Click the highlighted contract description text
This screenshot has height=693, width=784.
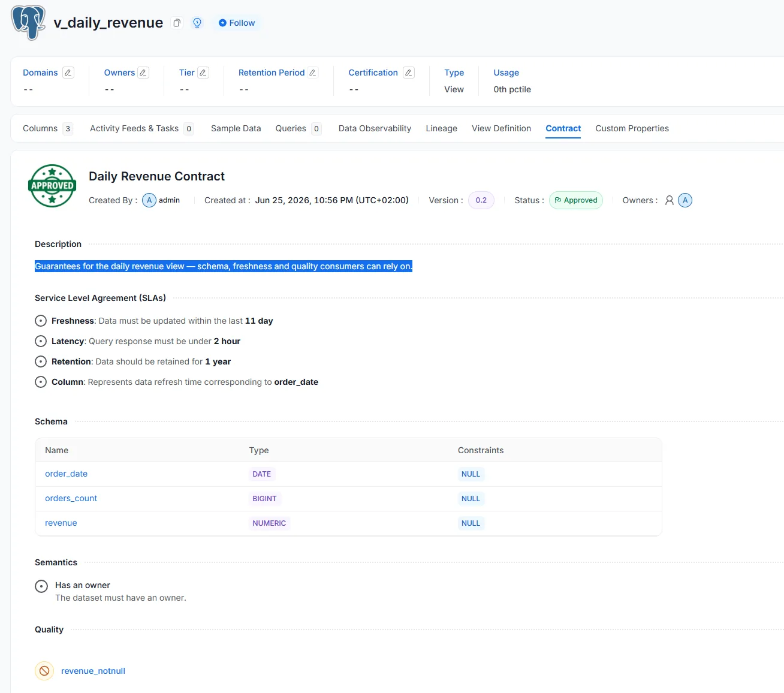[x=224, y=266]
